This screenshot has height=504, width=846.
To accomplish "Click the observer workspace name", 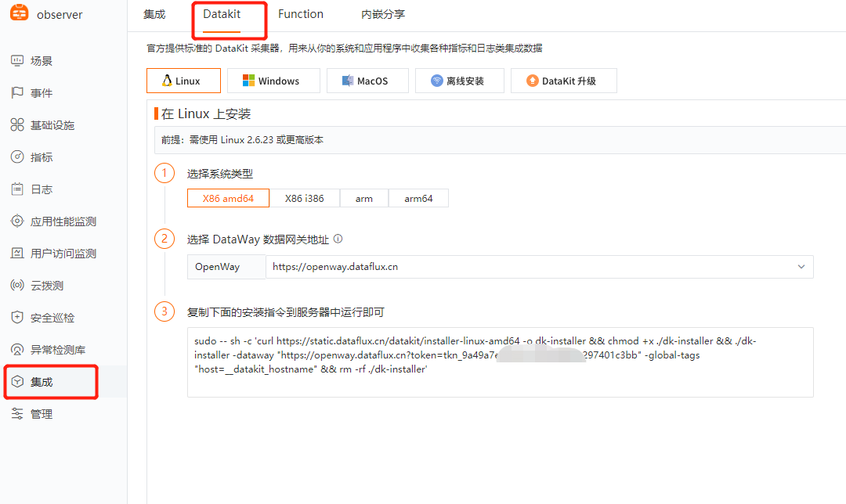I will 60,15.
